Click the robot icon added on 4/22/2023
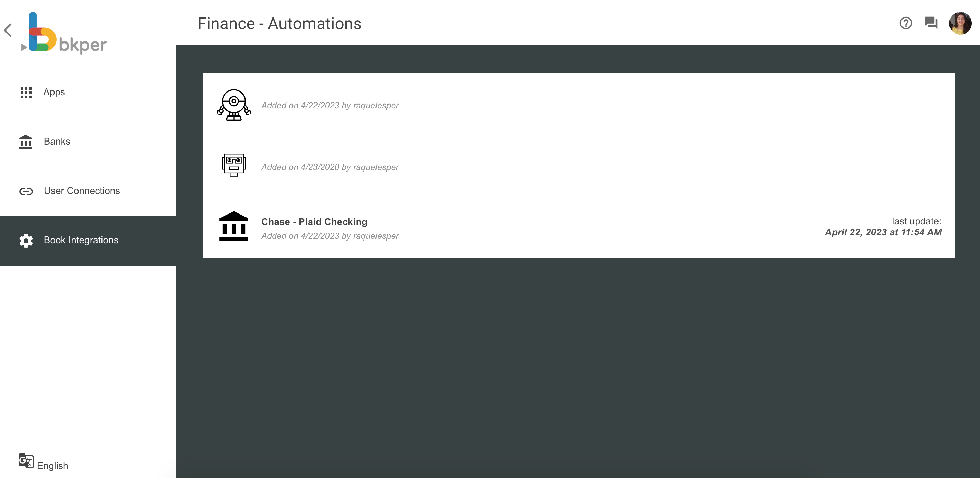The width and height of the screenshot is (980, 478). pyautogui.click(x=234, y=105)
